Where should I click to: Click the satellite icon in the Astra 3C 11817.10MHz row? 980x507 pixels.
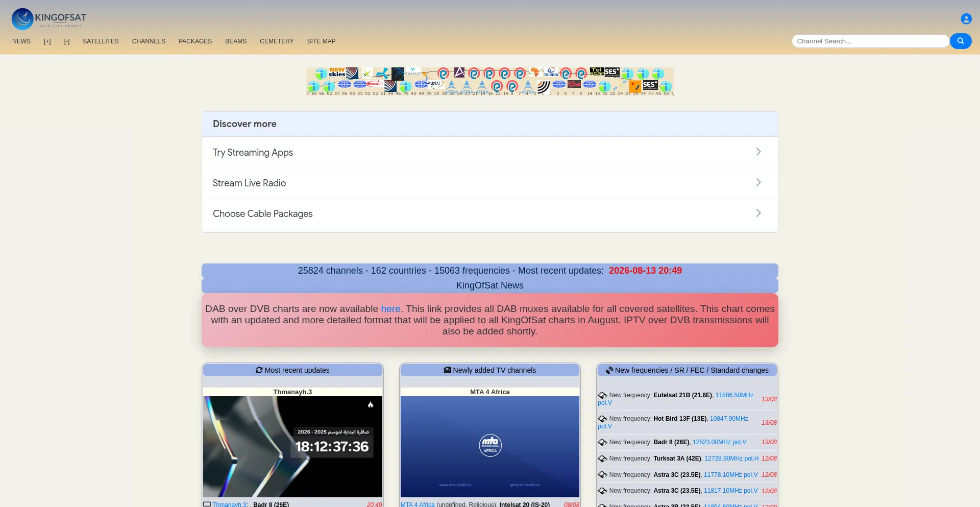(x=603, y=491)
